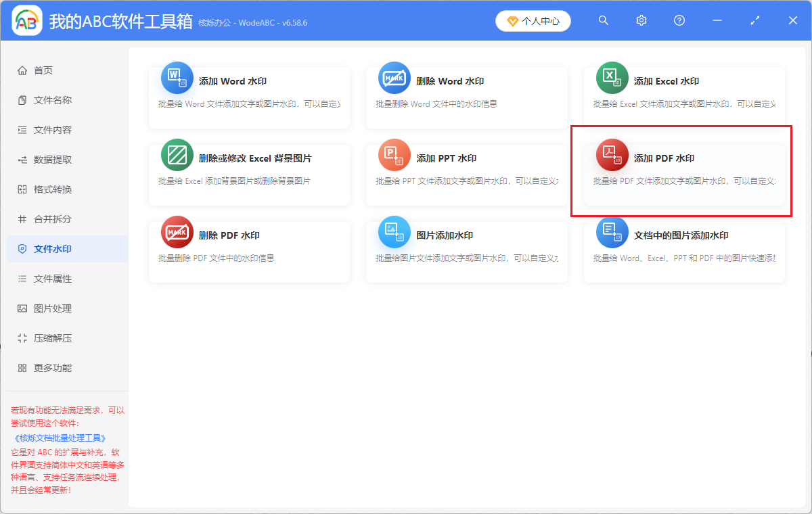812x514 pixels.
Task: Click the search magnifier icon
Action: [603, 20]
